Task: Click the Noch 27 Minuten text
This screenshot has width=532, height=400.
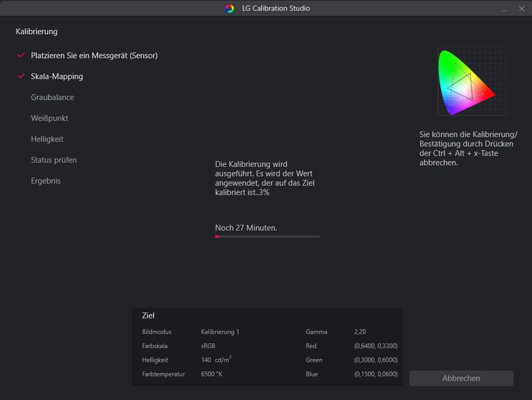Action: [x=246, y=228]
